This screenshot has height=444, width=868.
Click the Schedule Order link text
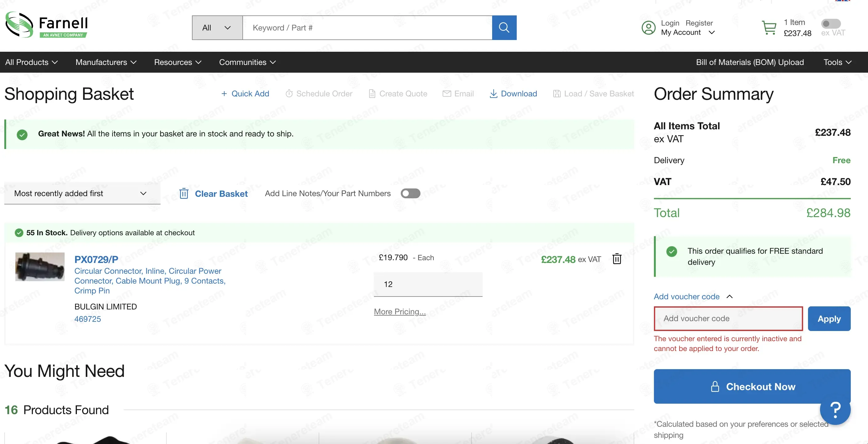[324, 94]
